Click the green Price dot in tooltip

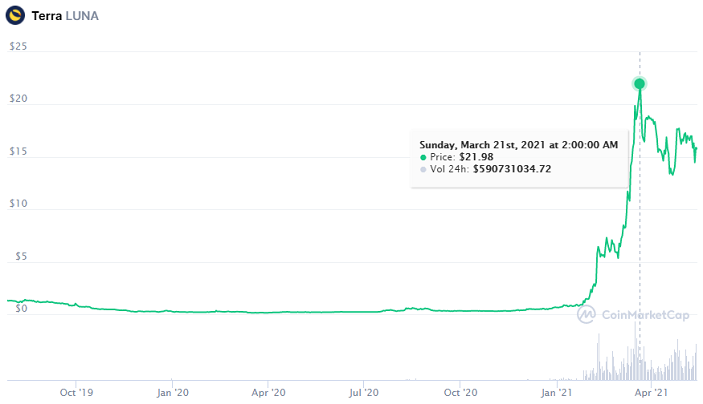coord(423,157)
